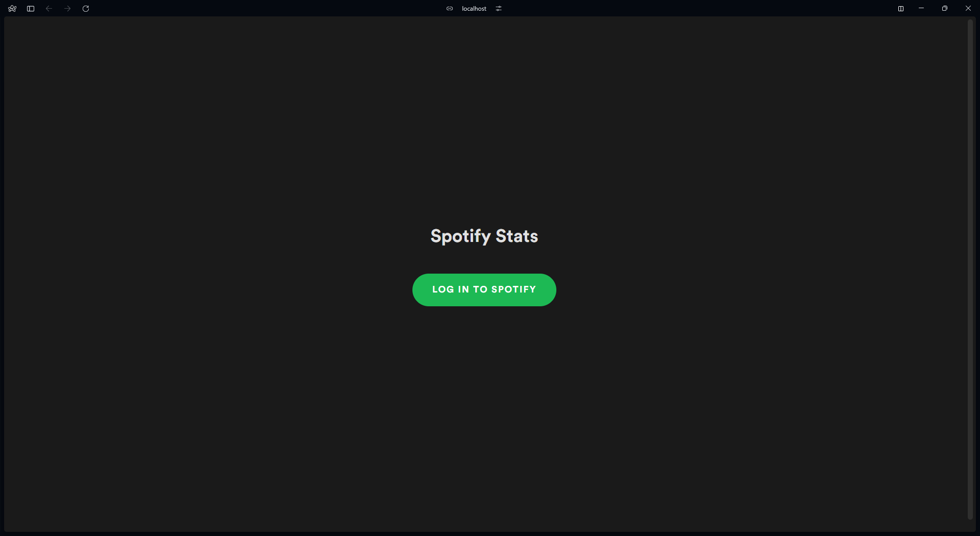
Task: Close the browser window
Action: pyautogui.click(x=968, y=9)
